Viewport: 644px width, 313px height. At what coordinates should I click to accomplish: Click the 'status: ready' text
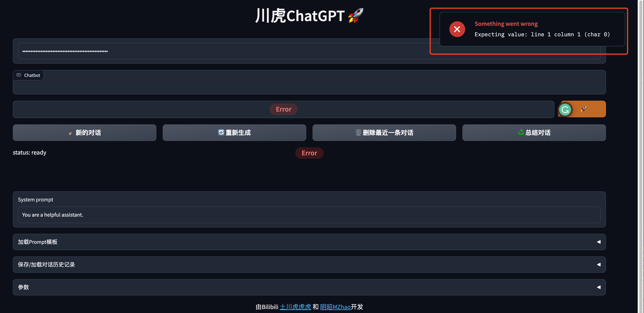pos(30,152)
